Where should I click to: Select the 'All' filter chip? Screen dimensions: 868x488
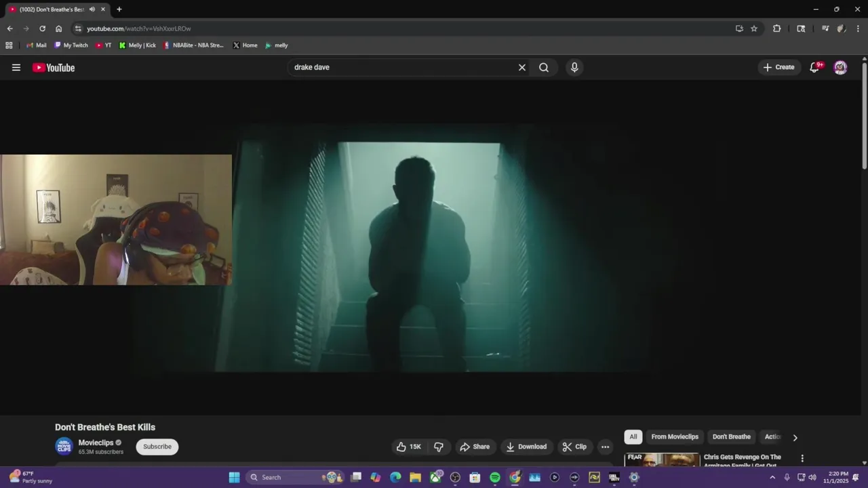pyautogui.click(x=633, y=437)
